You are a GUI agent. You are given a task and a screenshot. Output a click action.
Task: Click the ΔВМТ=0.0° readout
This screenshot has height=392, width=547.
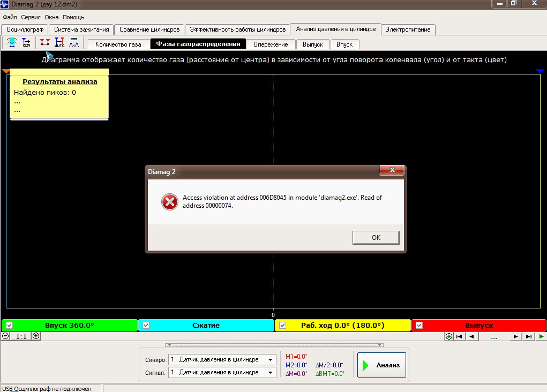tap(330, 373)
